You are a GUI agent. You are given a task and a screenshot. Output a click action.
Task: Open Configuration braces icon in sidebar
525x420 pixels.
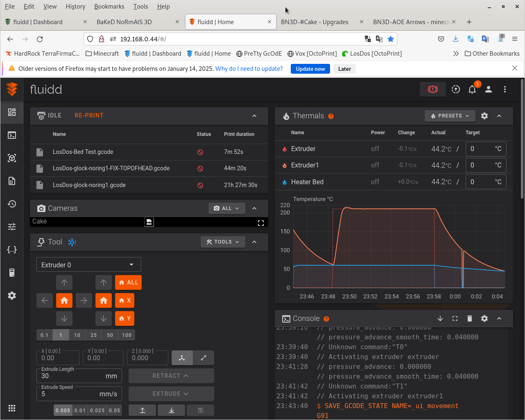tap(12, 250)
